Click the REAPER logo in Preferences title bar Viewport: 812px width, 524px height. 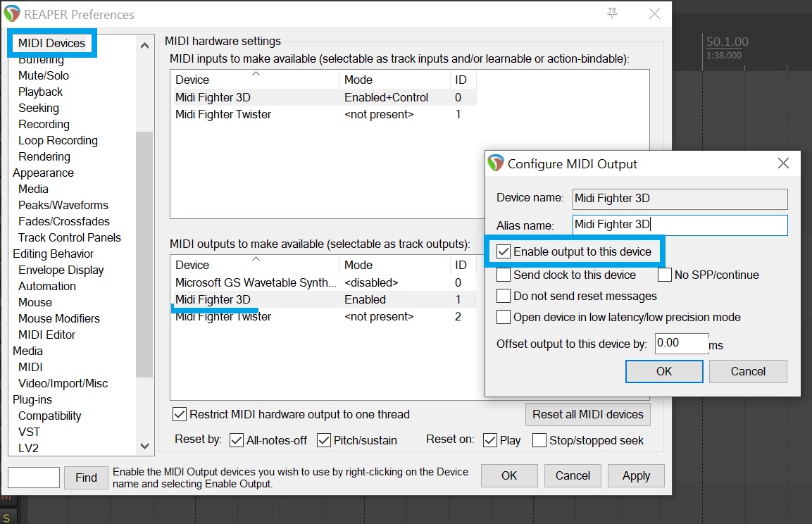pyautogui.click(x=12, y=14)
